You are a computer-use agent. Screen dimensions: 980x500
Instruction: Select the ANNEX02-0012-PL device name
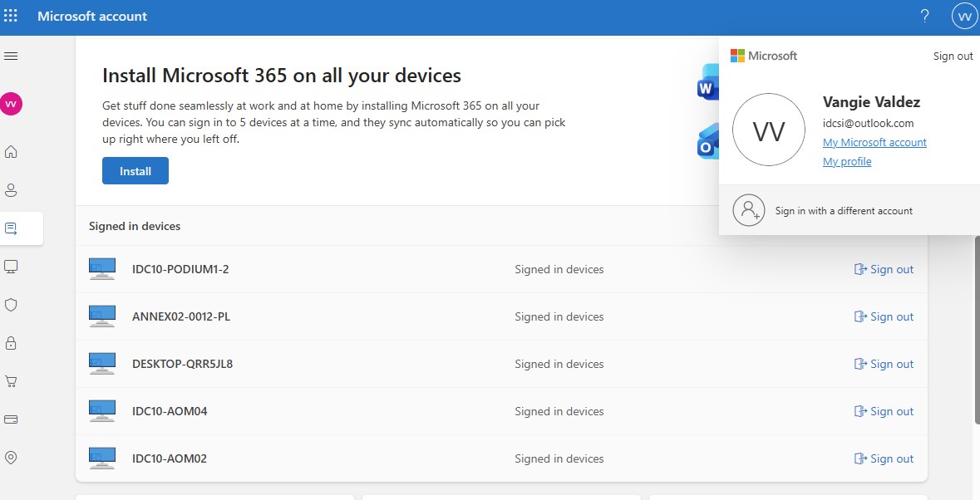[181, 316]
